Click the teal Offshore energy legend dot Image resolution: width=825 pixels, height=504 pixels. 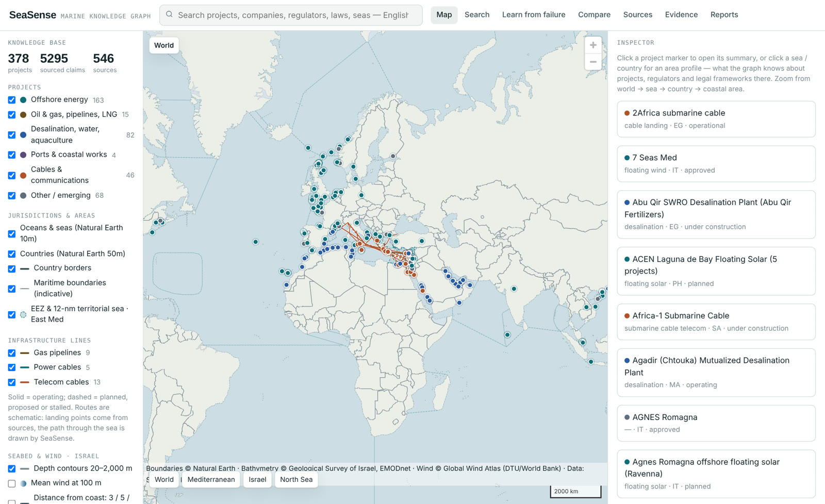tap(23, 100)
